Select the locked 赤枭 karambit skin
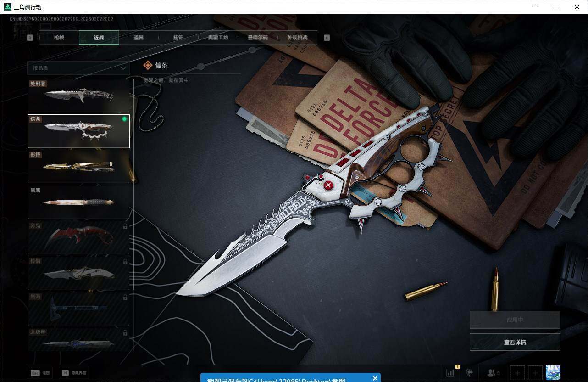This screenshot has width=588, height=382. click(x=78, y=237)
